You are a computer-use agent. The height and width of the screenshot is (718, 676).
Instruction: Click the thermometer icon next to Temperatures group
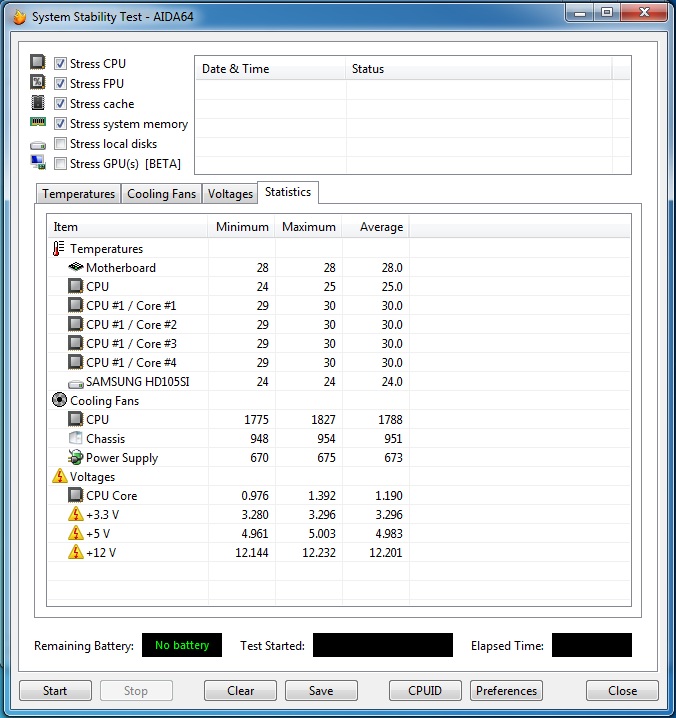59,249
